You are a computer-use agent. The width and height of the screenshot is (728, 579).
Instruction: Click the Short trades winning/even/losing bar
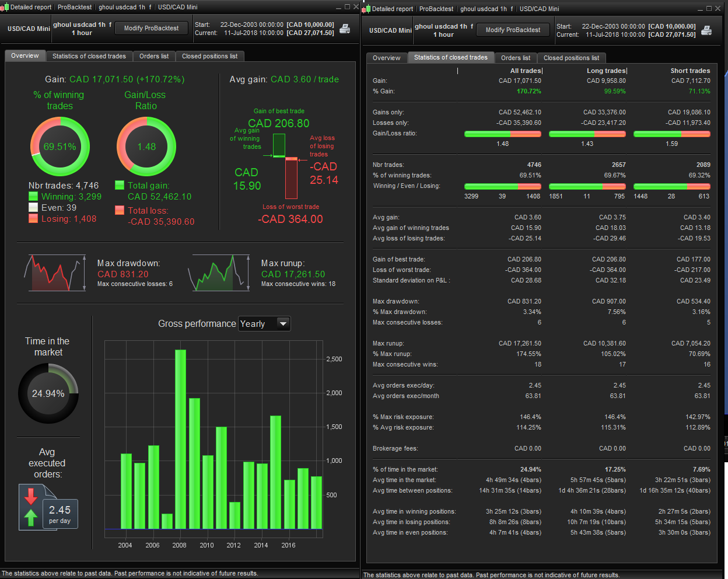coord(672,186)
